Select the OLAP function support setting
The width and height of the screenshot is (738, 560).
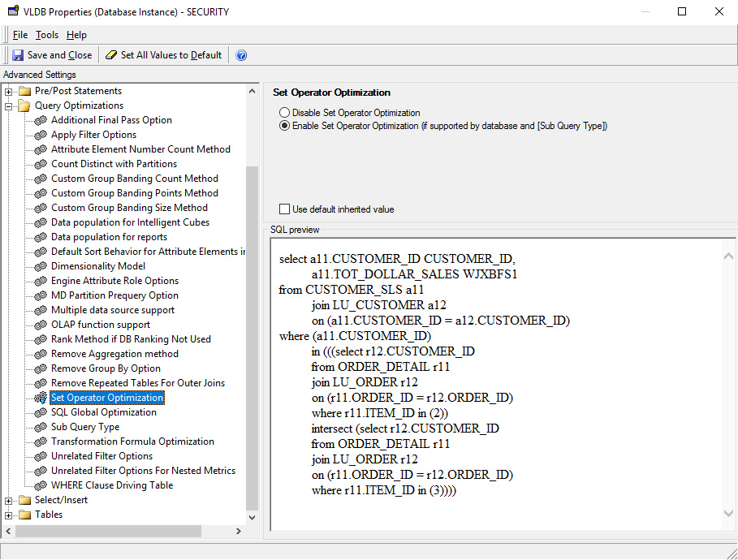(x=101, y=325)
